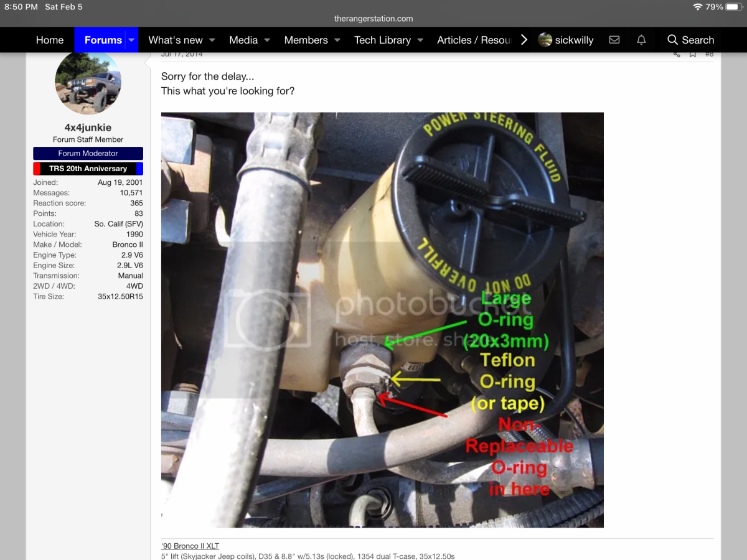The width and height of the screenshot is (747, 560).
Task: Go to the Media section
Action: [x=243, y=40]
